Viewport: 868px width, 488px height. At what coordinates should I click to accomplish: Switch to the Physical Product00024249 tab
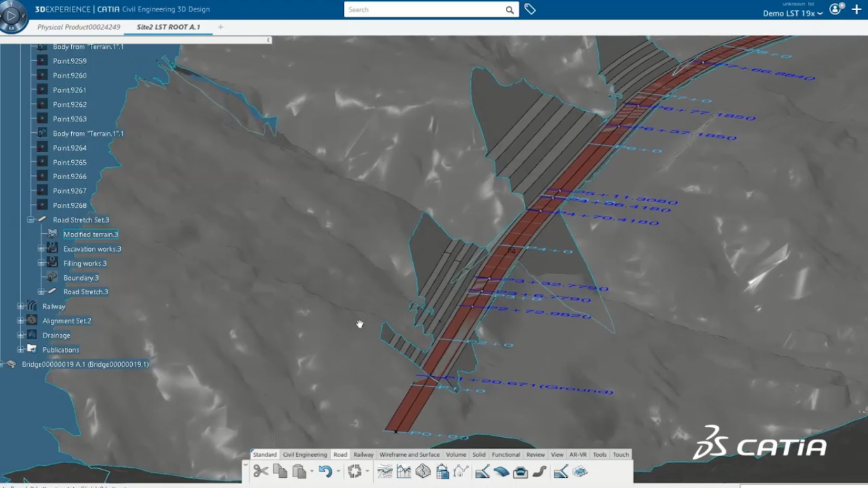click(x=79, y=27)
